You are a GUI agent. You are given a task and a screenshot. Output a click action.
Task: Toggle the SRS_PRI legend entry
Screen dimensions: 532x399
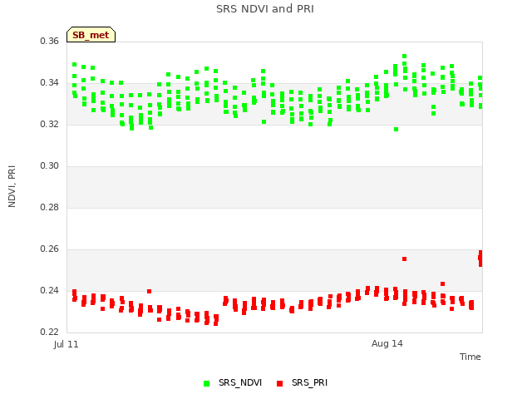pyautogui.click(x=302, y=382)
